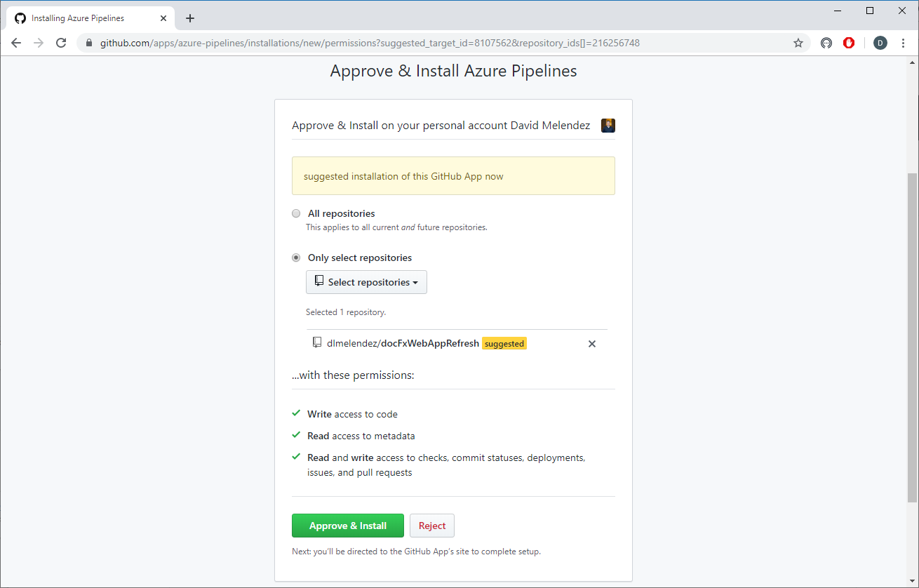Image resolution: width=919 pixels, height=588 pixels.
Task: Close the Installing Azure Pipelines tab
Action: tap(163, 18)
